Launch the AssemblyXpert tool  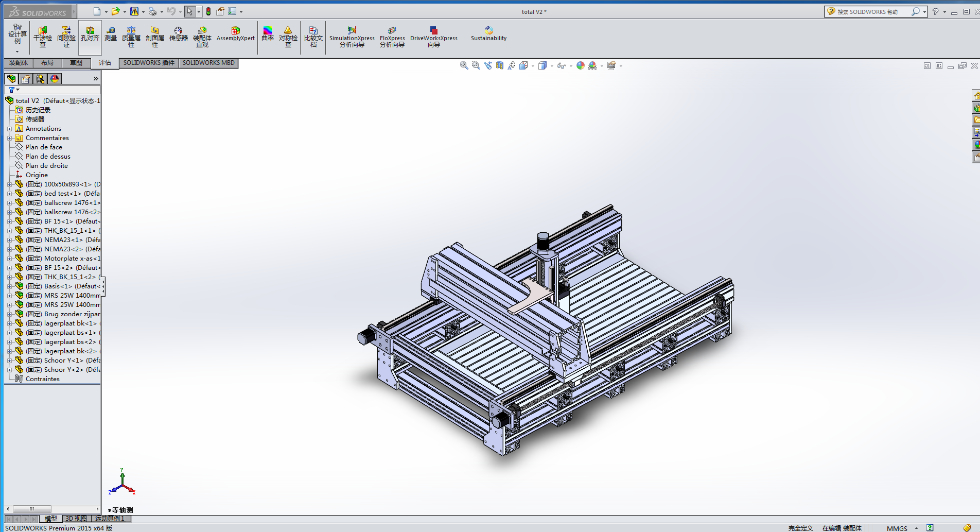pos(235,35)
